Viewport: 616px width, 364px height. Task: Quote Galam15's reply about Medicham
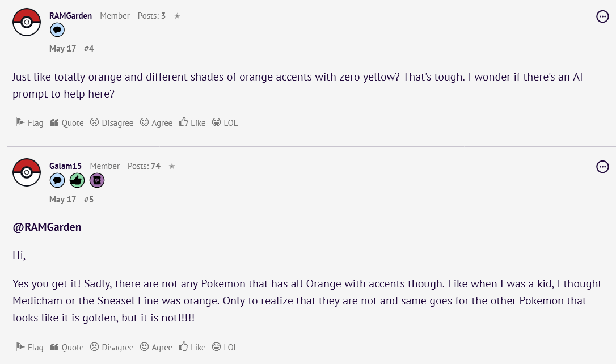coord(67,347)
